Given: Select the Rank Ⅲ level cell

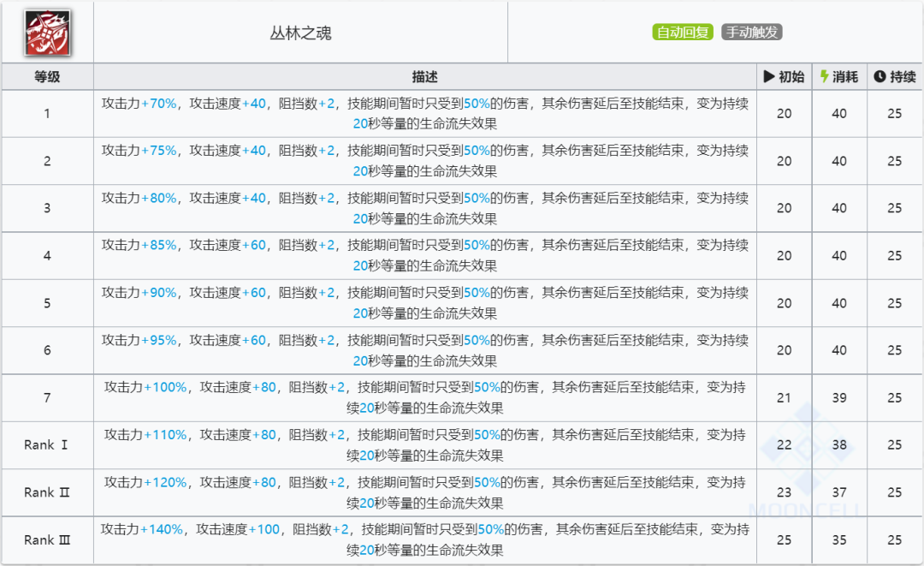Looking at the screenshot, I should point(47,539).
